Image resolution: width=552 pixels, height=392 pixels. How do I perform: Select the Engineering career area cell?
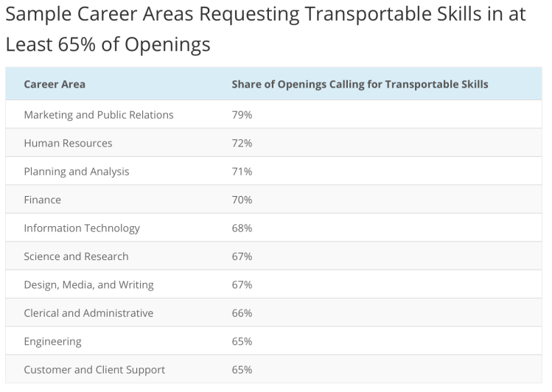pos(52,342)
